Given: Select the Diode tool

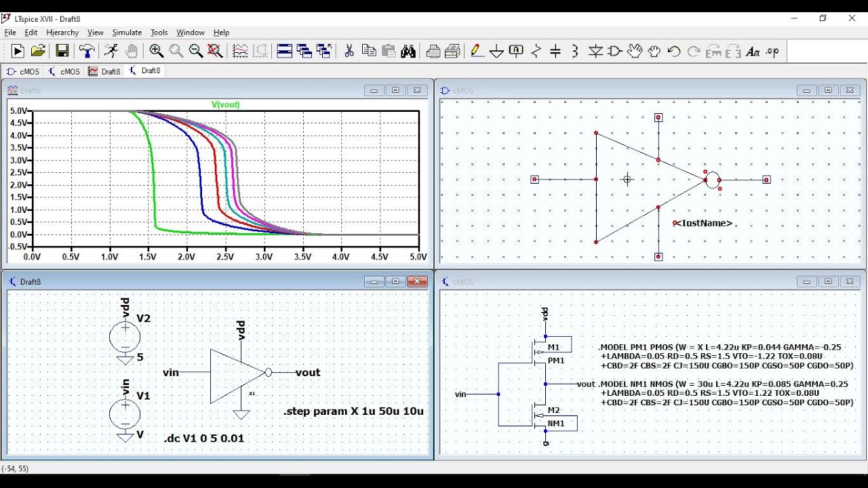Looking at the screenshot, I should tap(595, 51).
